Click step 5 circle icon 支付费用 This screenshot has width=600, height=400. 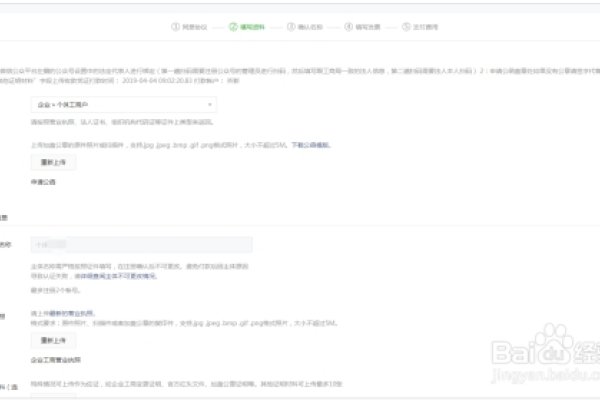pos(404,29)
